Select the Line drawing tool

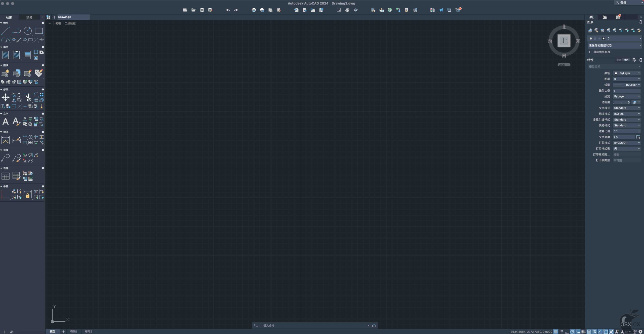6,31
